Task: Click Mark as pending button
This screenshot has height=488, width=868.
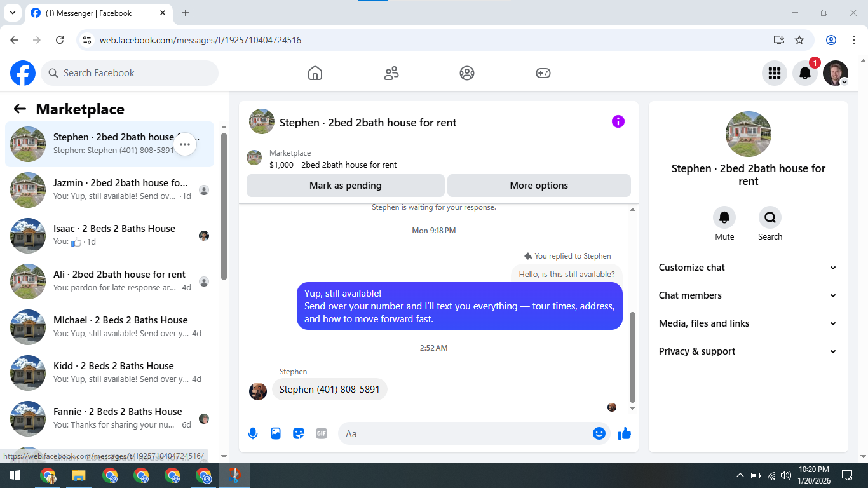Action: 346,186
